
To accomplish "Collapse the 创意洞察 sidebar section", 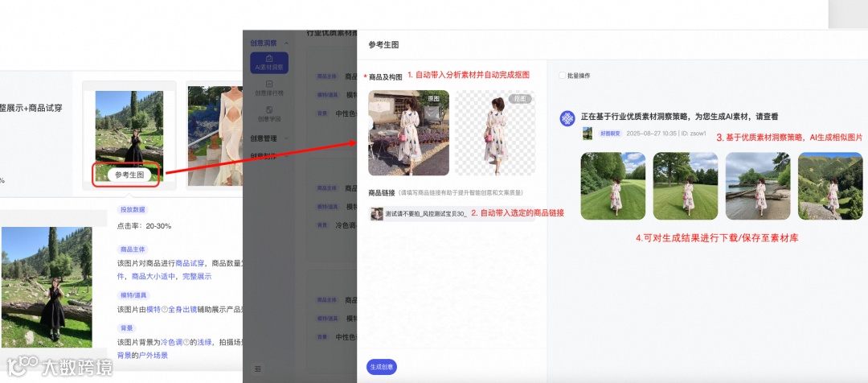I will click(x=287, y=43).
